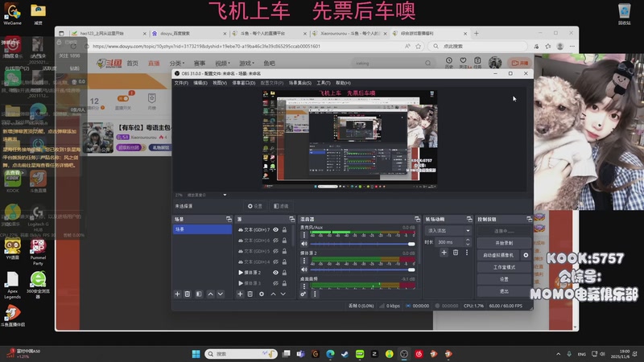Show 文本 (GDI+) 6 source
Image resolution: width=644 pixels, height=362 pixels.
[275, 241]
